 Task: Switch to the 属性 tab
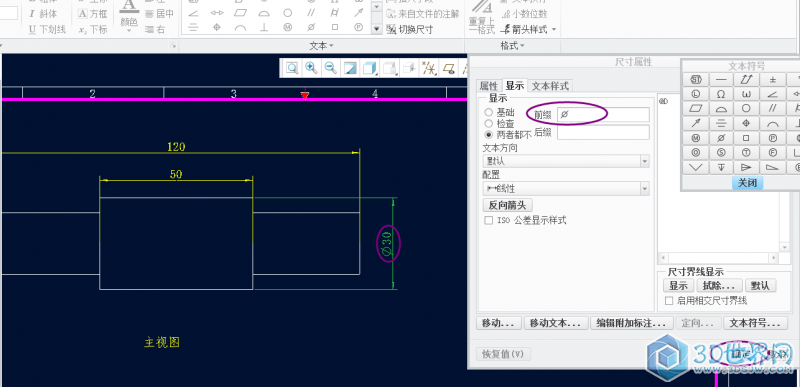[x=489, y=86]
